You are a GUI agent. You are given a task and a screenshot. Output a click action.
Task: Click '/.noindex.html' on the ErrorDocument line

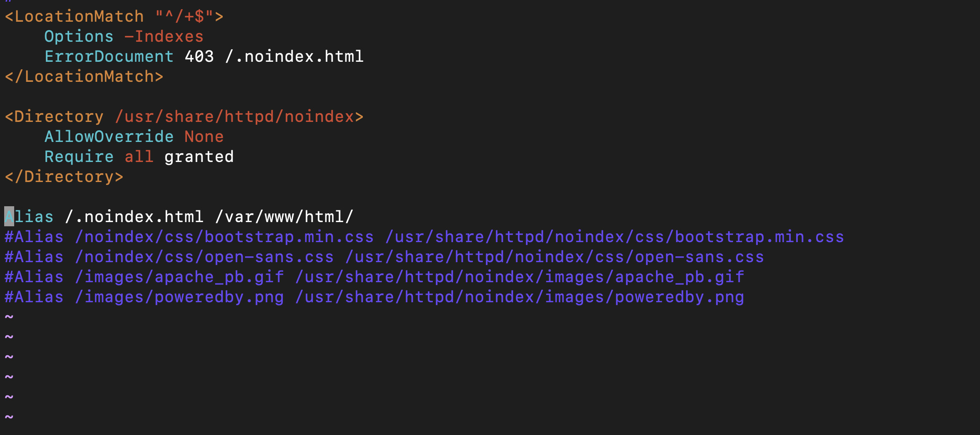[x=294, y=57]
